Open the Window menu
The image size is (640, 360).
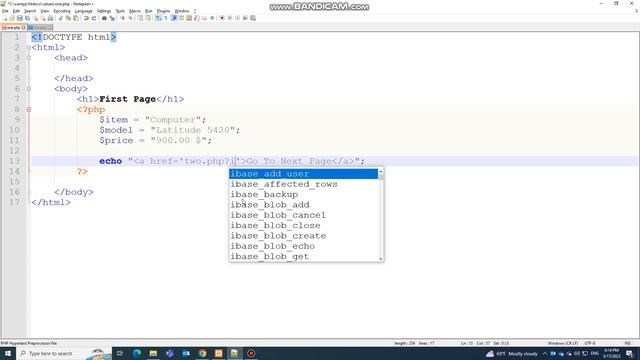182,11
